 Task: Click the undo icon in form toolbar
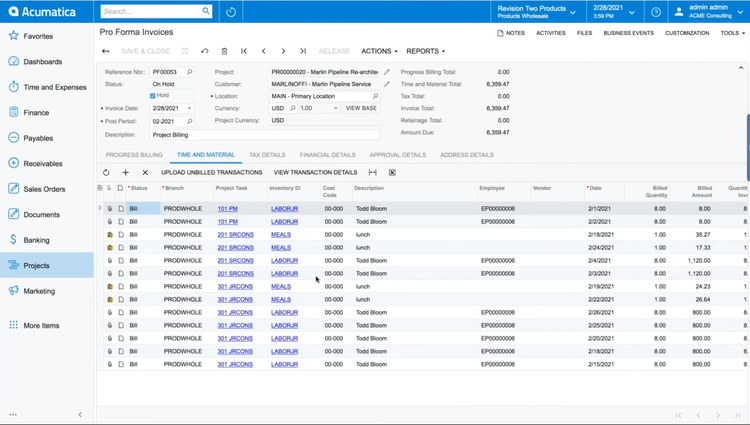point(205,51)
